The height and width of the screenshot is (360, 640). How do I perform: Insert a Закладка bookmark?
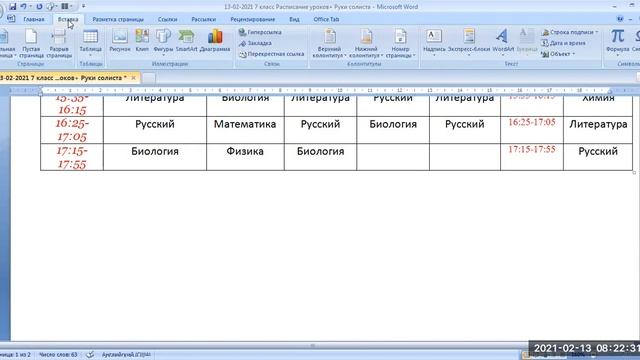pyautogui.click(x=256, y=43)
